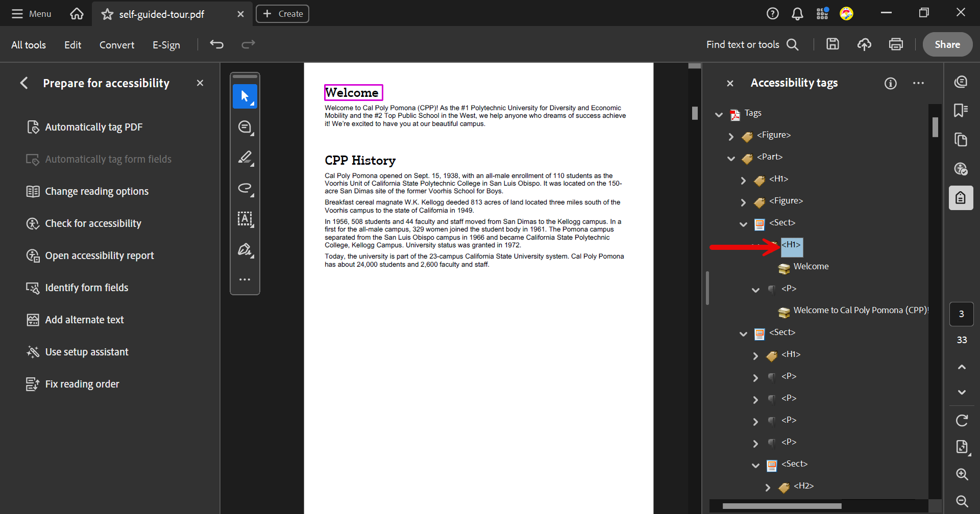Image resolution: width=980 pixels, height=514 pixels.
Task: Click the print document icon
Action: click(x=896, y=44)
